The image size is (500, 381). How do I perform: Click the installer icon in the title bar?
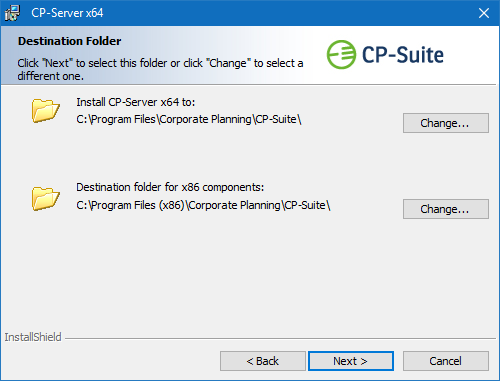tap(12, 13)
